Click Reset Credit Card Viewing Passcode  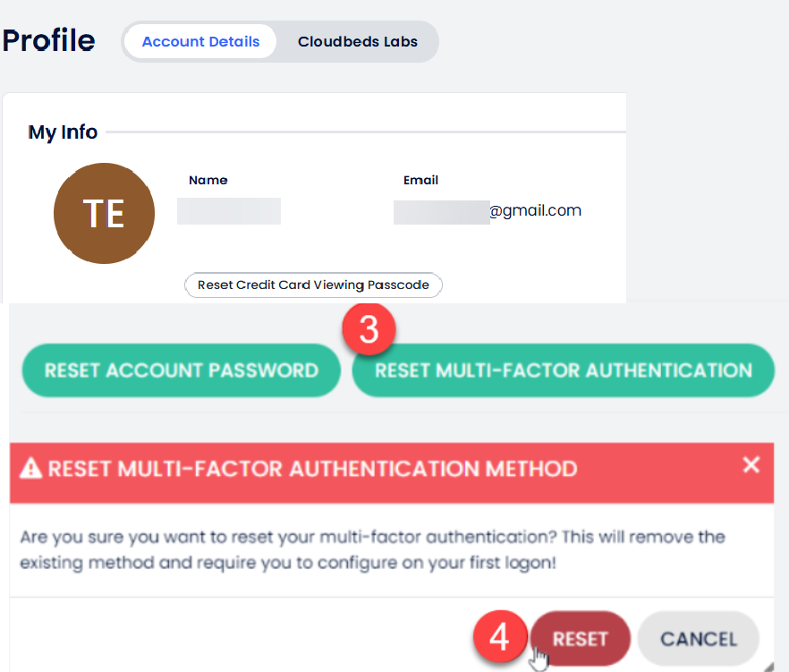tap(313, 285)
